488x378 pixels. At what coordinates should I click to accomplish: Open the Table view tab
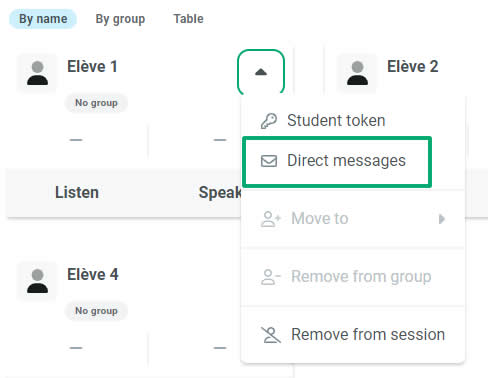tap(188, 19)
